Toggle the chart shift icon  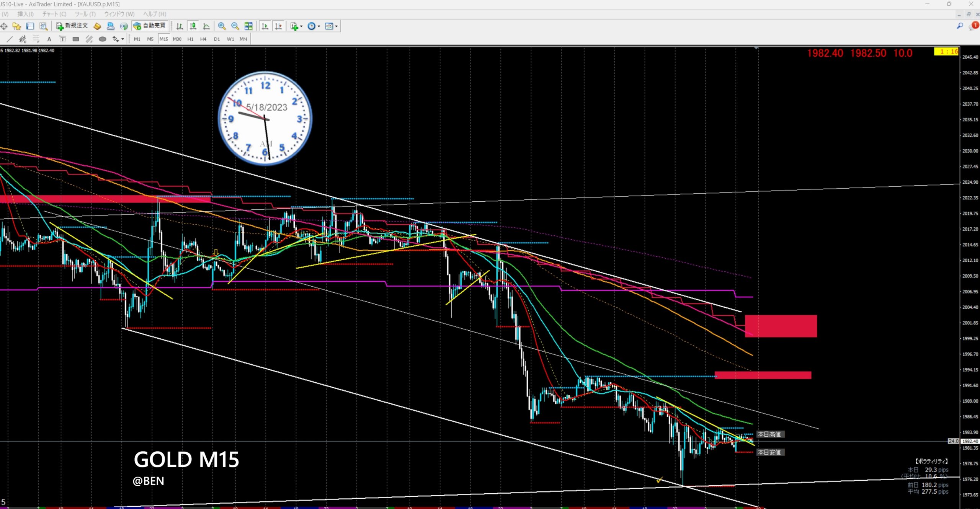click(278, 26)
